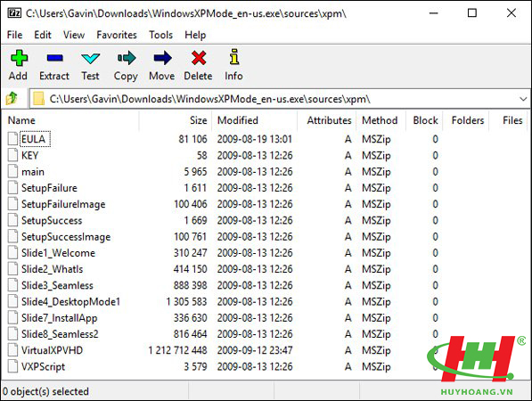The image size is (532, 401).
Task: Sort by the Attributes column header
Action: click(x=327, y=120)
